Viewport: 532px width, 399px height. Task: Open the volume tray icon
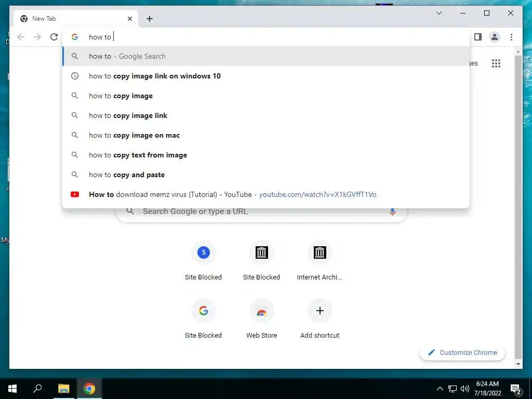pos(465,389)
